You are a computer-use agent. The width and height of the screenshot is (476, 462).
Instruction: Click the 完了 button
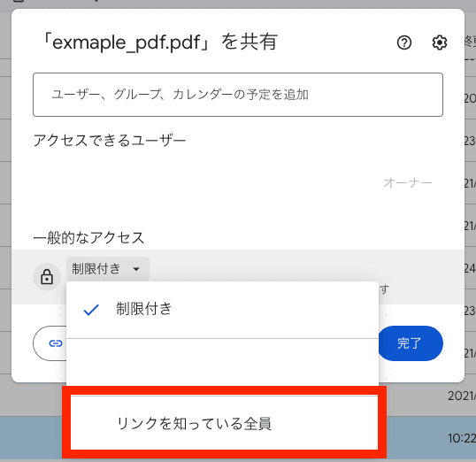tap(411, 343)
